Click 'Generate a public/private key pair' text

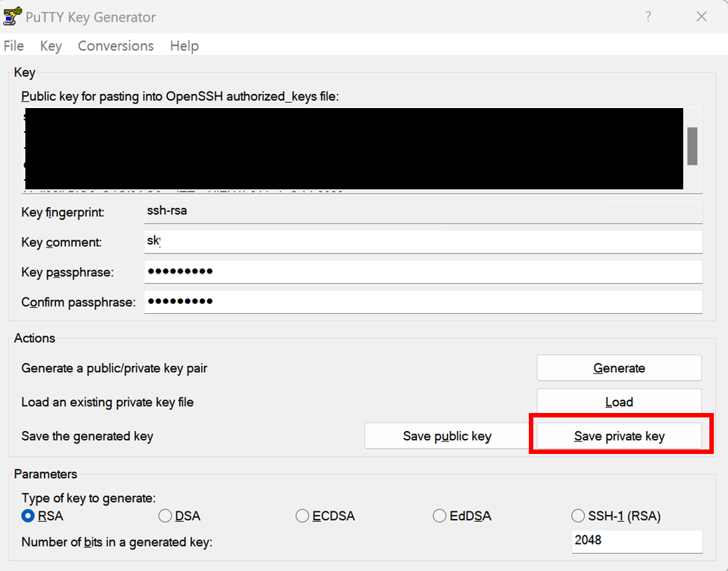coord(114,368)
